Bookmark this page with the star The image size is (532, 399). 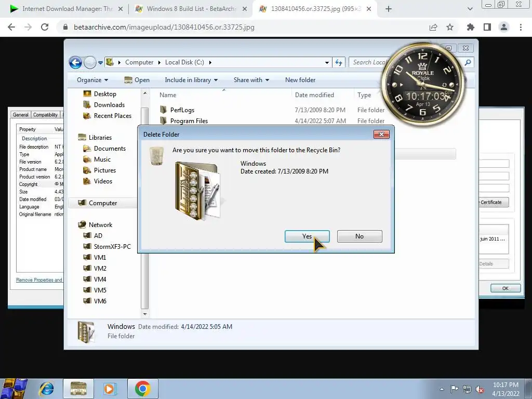[450, 27]
